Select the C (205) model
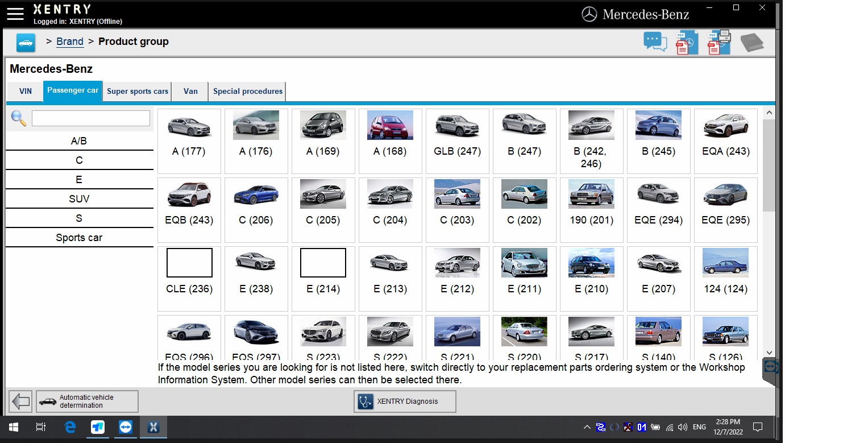 tap(323, 210)
